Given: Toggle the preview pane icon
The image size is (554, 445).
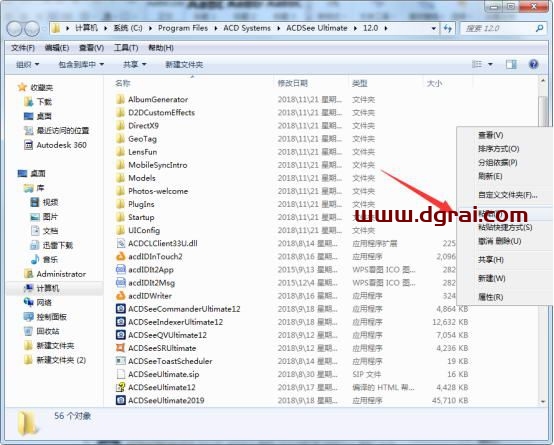Looking at the screenshot, I should coord(511,64).
